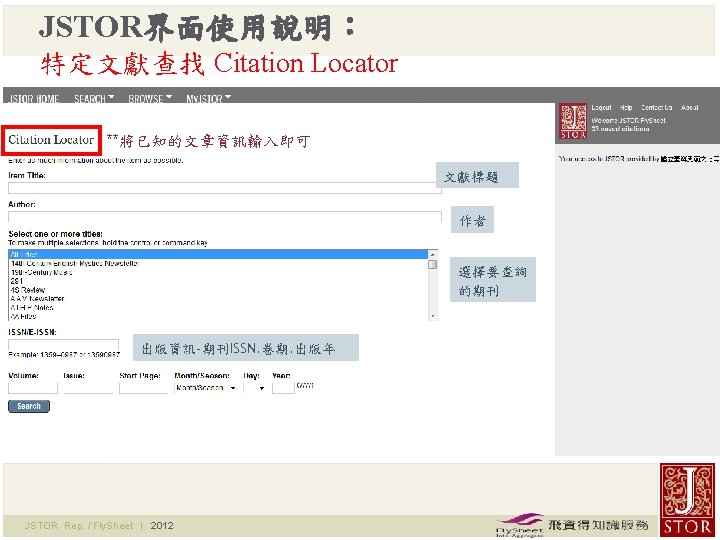Click the titles list scroll up arrow
Screen dimensions: 720x540
[x=432, y=254]
